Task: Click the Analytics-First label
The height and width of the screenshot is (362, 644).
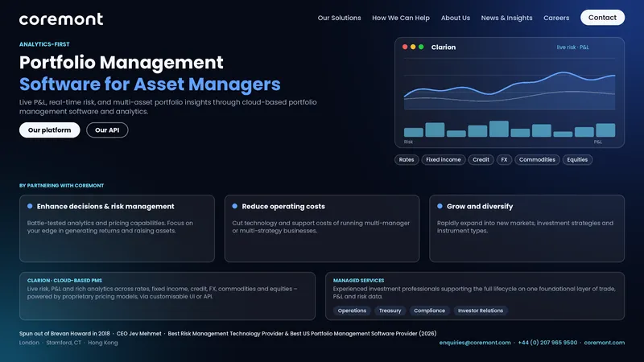Action: [x=44, y=44]
